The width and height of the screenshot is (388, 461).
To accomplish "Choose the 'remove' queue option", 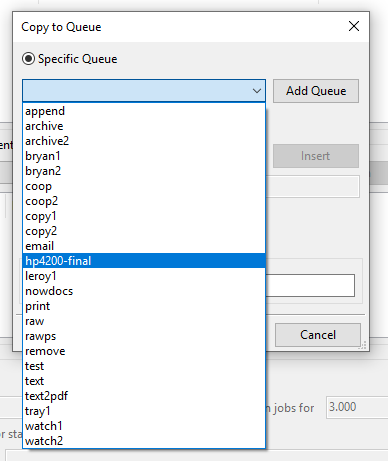I will 144,351.
